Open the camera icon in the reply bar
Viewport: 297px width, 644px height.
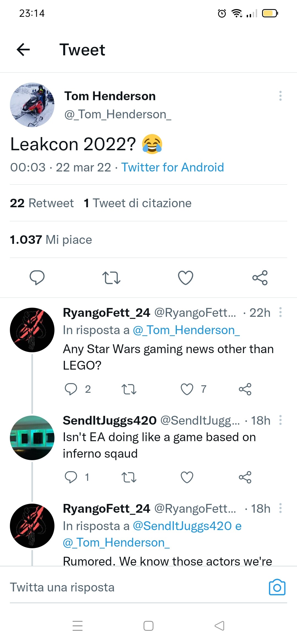coord(277,587)
